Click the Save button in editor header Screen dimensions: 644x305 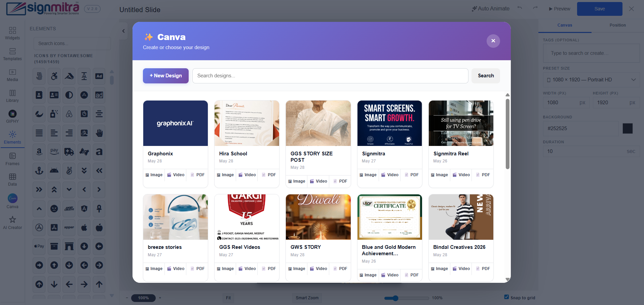600,9
